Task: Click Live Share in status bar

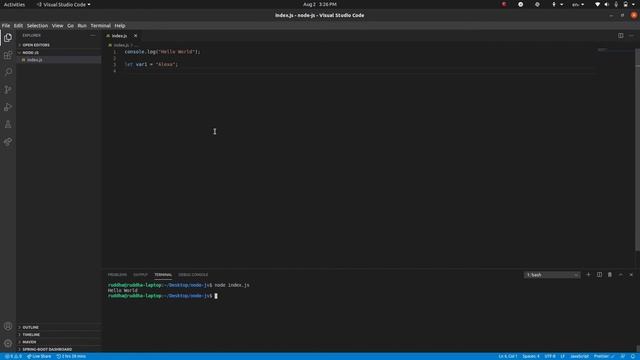Action: (39, 356)
